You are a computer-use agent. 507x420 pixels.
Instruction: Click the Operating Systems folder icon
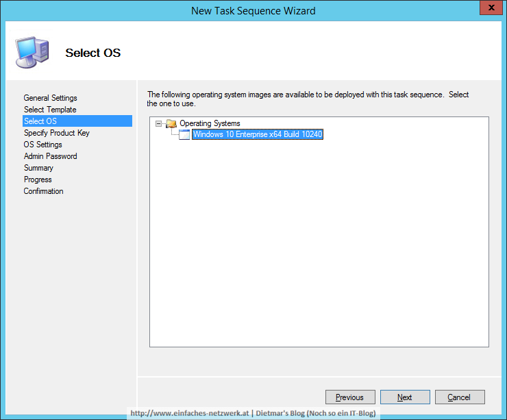[x=171, y=123]
